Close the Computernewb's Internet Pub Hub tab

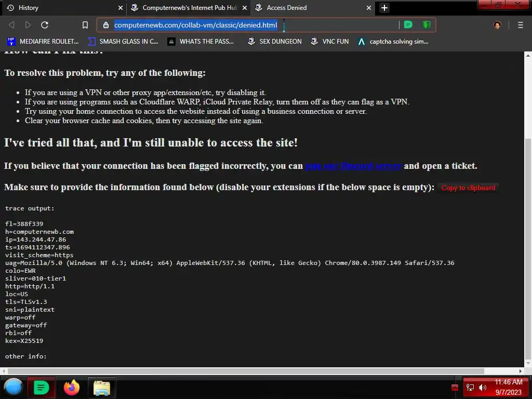click(245, 8)
